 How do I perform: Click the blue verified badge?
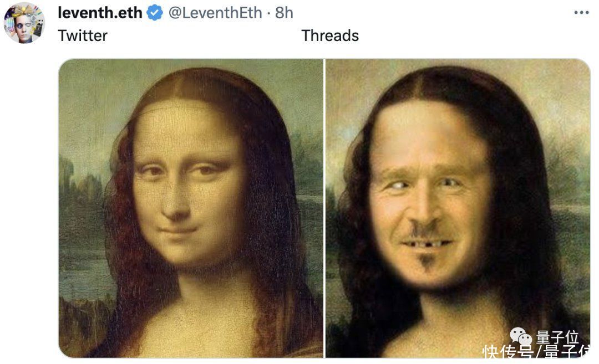pos(155,13)
